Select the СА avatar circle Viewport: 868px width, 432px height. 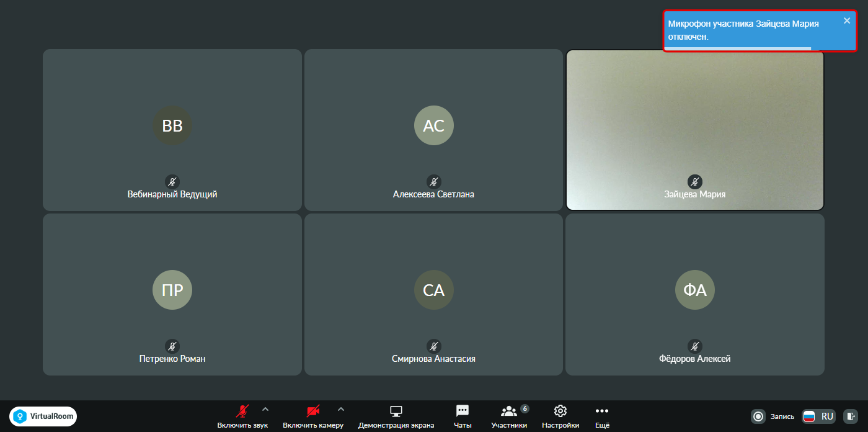(434, 290)
